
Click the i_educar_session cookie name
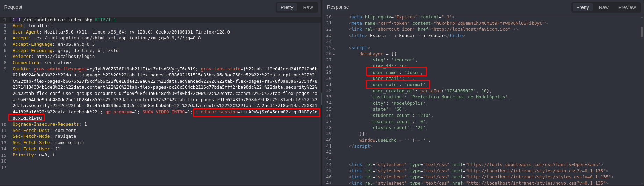tap(217, 112)
